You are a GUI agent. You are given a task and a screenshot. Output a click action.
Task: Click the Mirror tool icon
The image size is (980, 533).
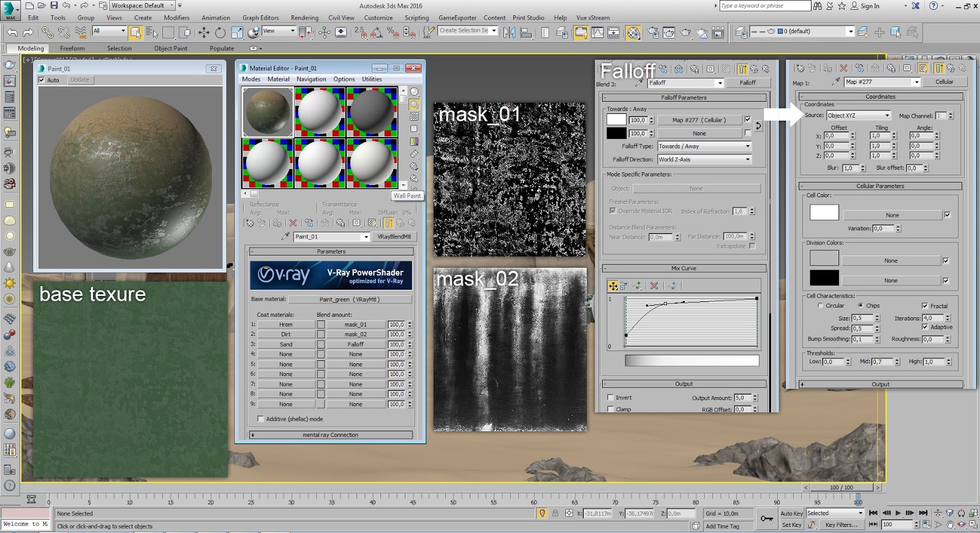509,32
